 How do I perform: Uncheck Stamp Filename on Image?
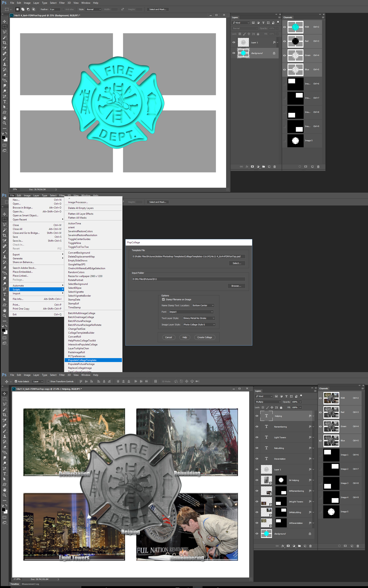[163, 299]
